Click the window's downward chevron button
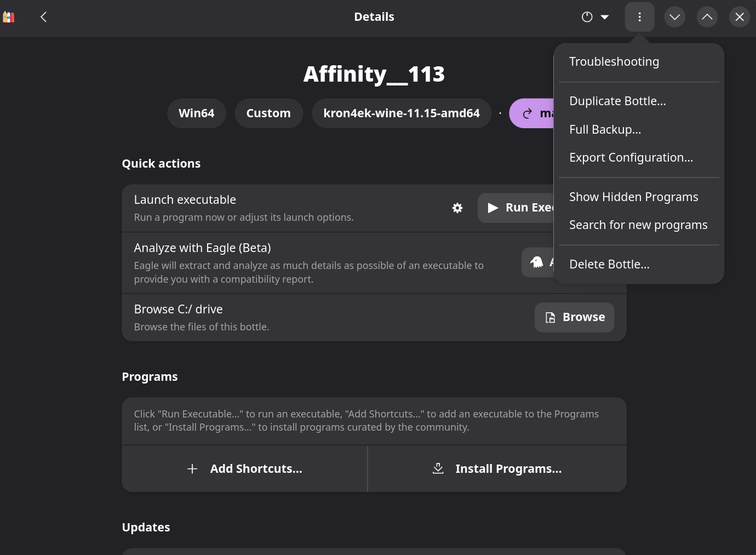 (x=675, y=17)
